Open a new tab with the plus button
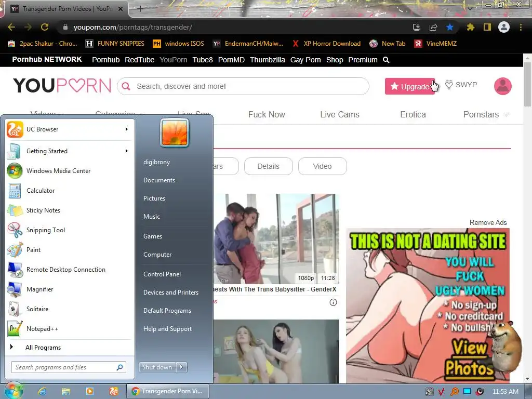 click(140, 9)
